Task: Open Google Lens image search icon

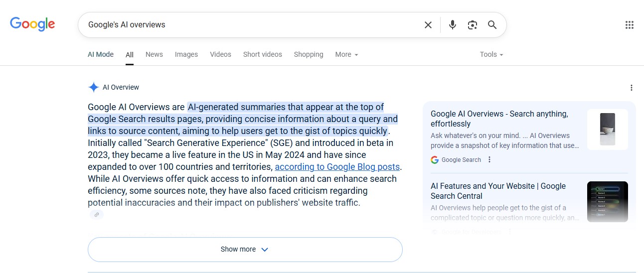Action: click(x=473, y=25)
